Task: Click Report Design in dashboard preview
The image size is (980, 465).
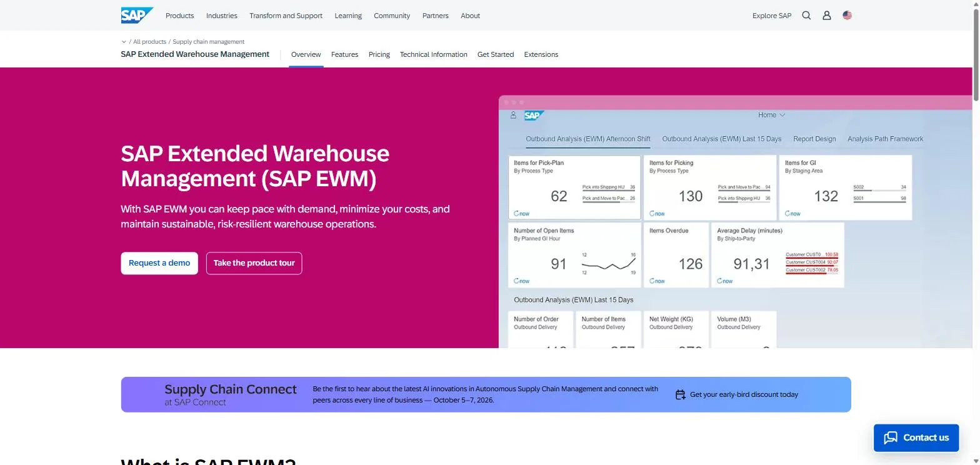Action: (x=814, y=139)
